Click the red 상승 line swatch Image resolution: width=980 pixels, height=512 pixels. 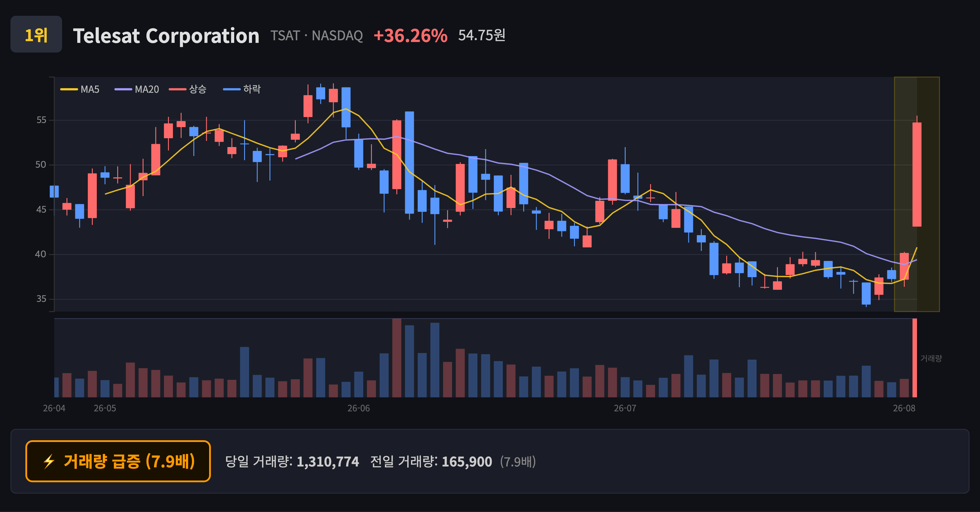click(x=178, y=89)
